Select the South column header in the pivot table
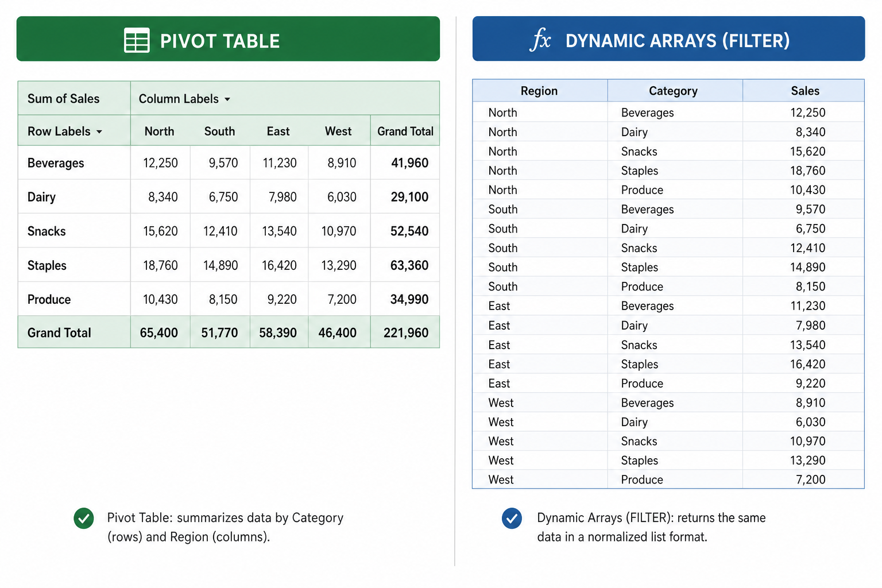Viewport: 882px width, 588px height. point(219,131)
